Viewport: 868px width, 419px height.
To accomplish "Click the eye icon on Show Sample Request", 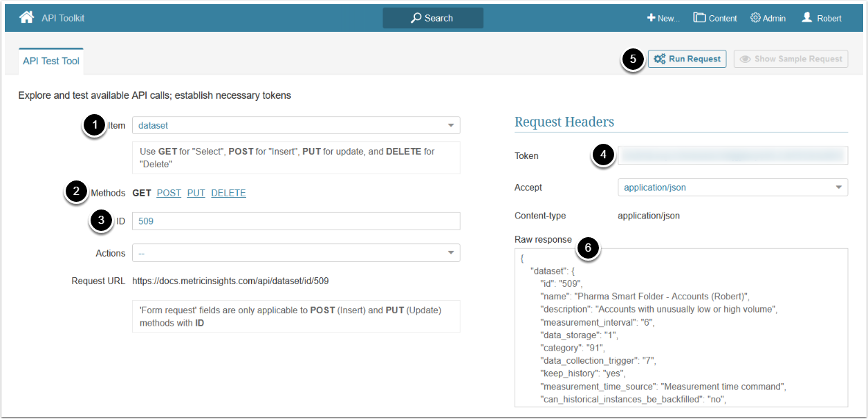I will 746,59.
